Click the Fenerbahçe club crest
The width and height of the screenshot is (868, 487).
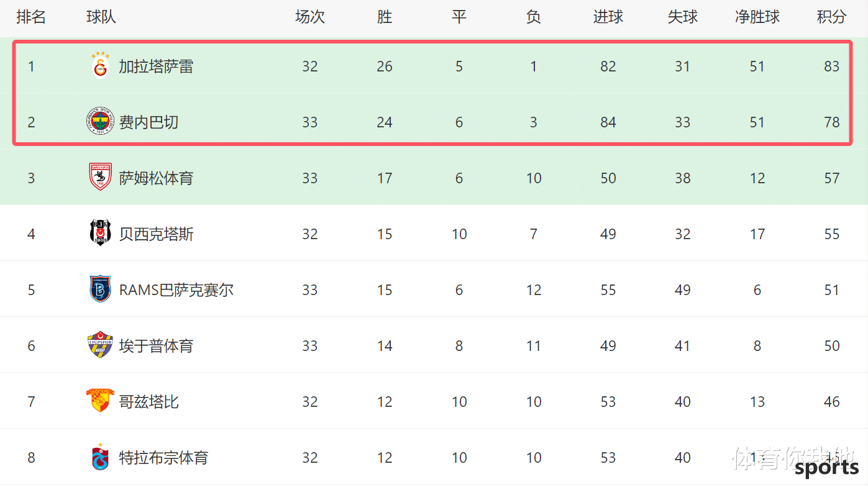tap(100, 122)
